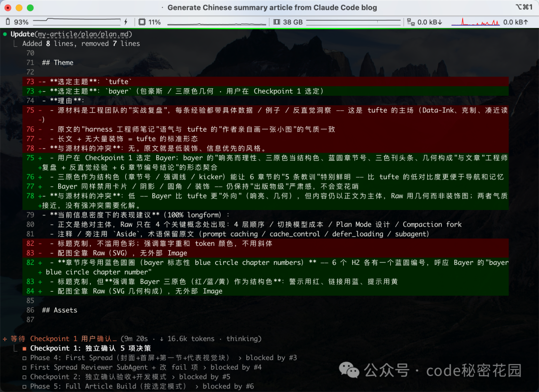This screenshot has width=539, height=392.
Task: Click removed line 83 '配图全靠 Raw (SVG)'
Action: pyautogui.click(x=266, y=253)
